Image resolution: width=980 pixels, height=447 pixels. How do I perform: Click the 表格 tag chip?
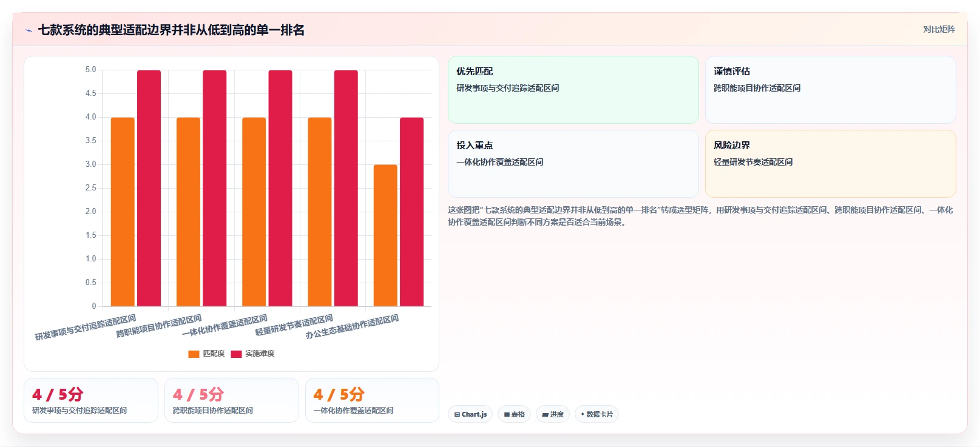click(x=514, y=414)
